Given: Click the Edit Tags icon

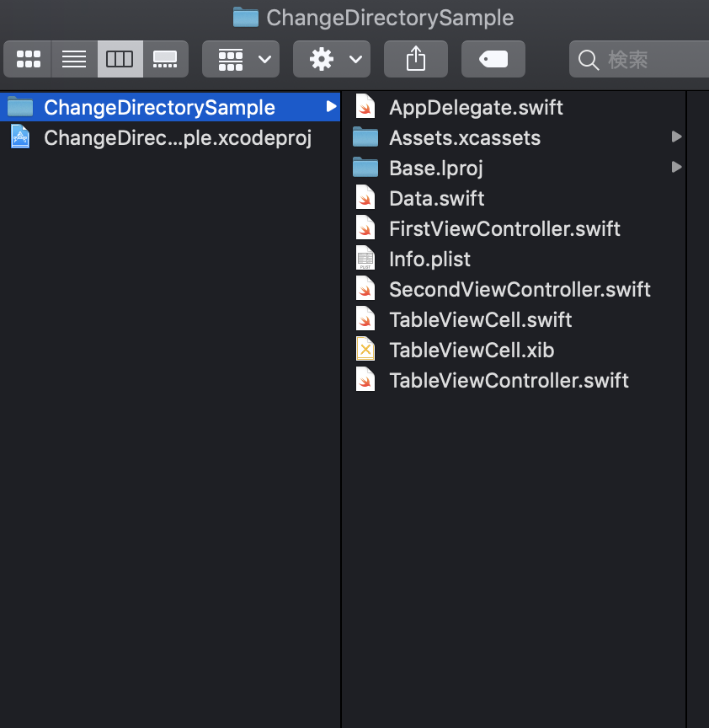Looking at the screenshot, I should coord(493,59).
